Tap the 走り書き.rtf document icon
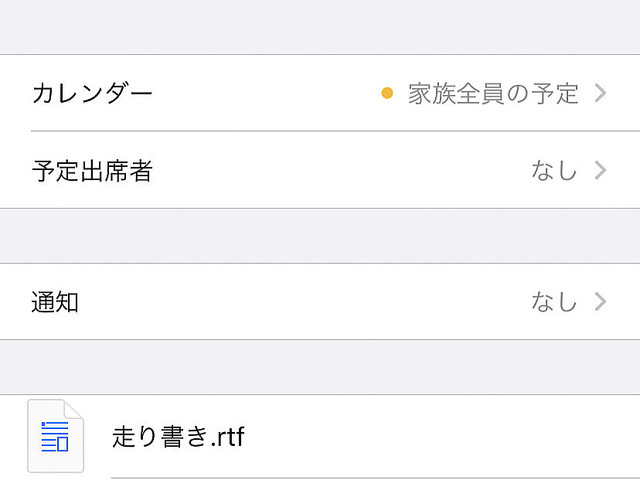This screenshot has height=480, width=640. coord(55,436)
